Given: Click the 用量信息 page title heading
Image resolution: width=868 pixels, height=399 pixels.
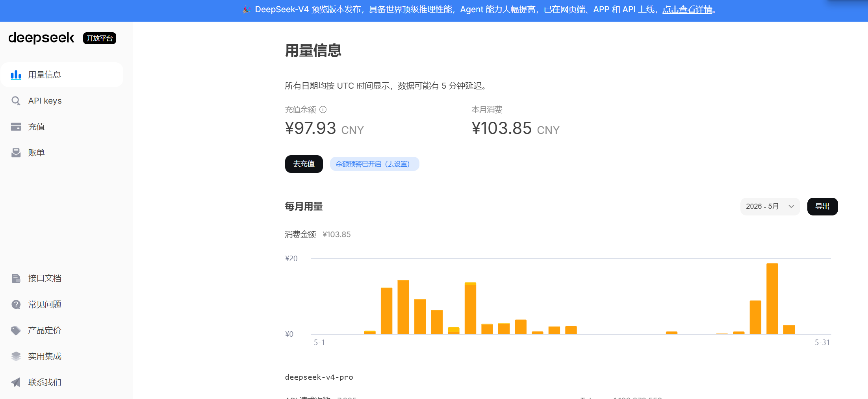Looking at the screenshot, I should [x=313, y=50].
